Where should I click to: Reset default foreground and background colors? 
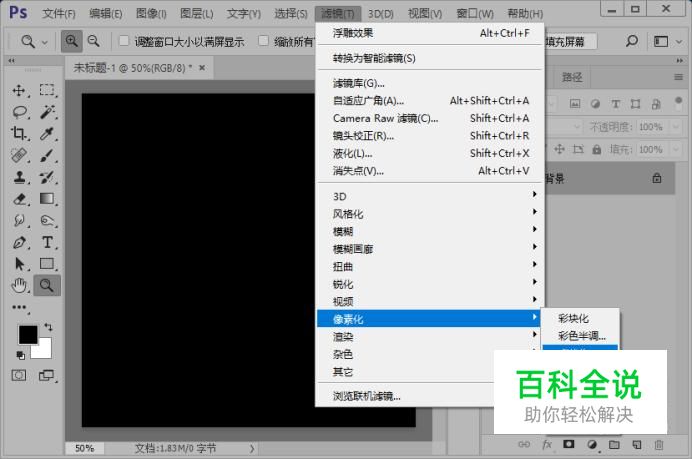coord(20,355)
